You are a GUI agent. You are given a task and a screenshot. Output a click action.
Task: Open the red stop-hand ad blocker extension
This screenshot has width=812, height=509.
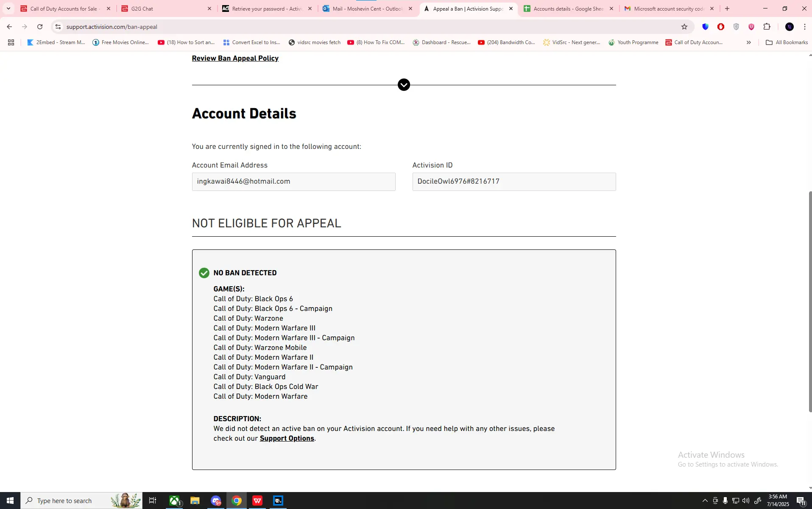click(x=721, y=27)
